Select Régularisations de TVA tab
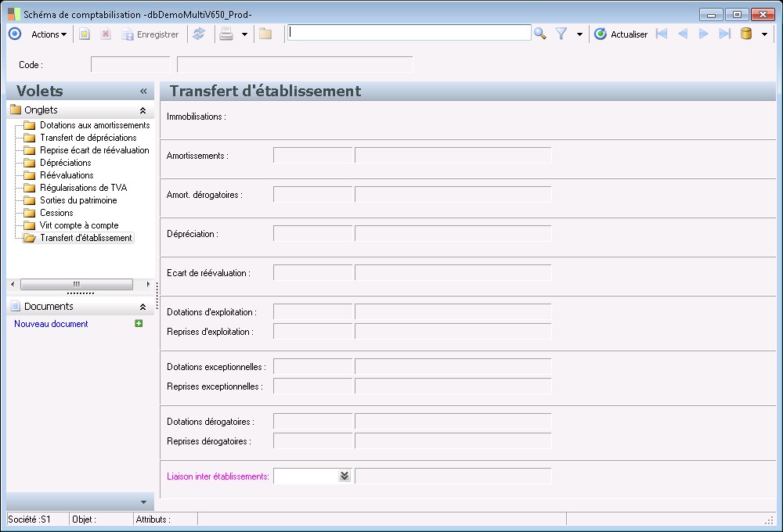The height and width of the screenshot is (532, 783). pos(84,188)
